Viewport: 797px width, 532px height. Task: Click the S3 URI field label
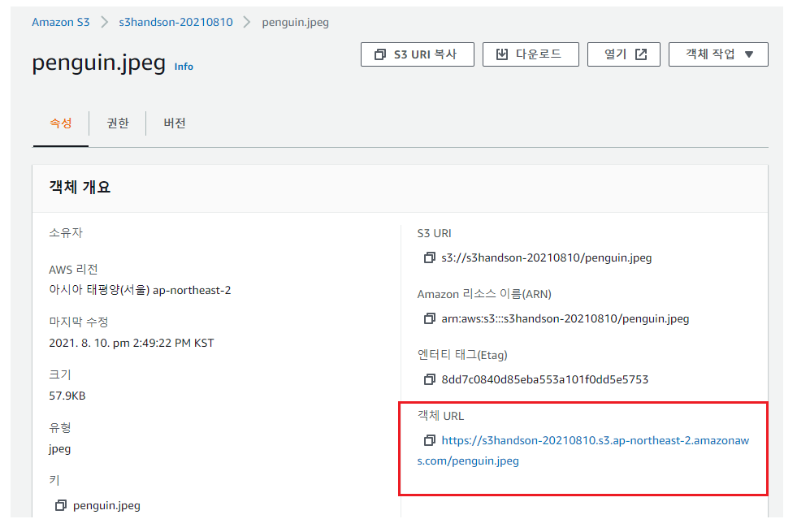434,233
